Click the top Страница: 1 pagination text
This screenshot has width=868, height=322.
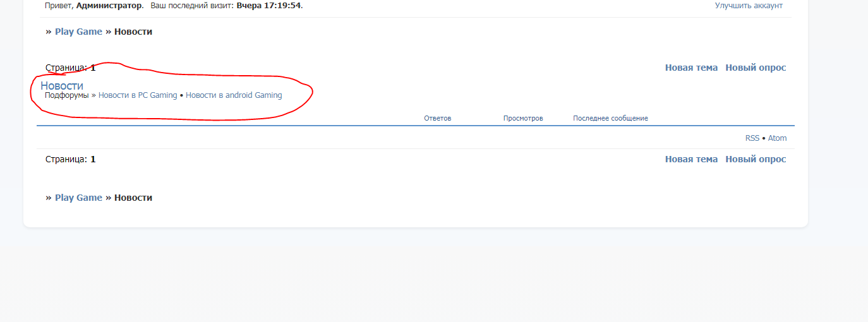(71, 68)
